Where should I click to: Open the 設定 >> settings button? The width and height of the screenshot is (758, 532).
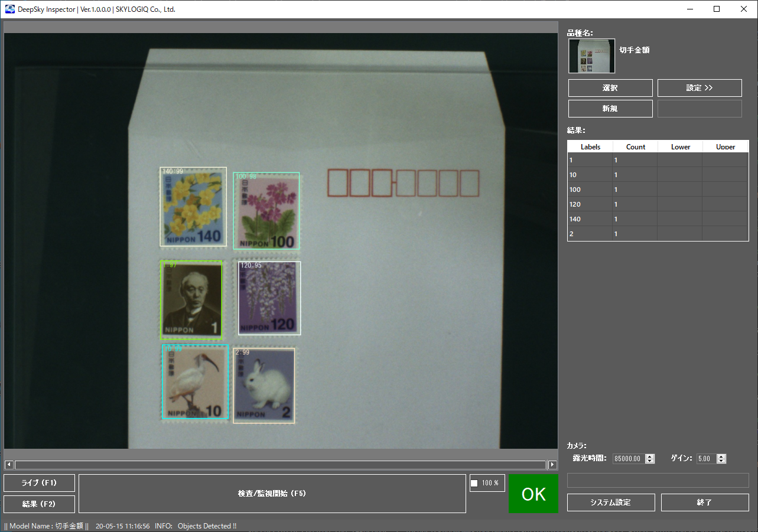[x=700, y=88]
